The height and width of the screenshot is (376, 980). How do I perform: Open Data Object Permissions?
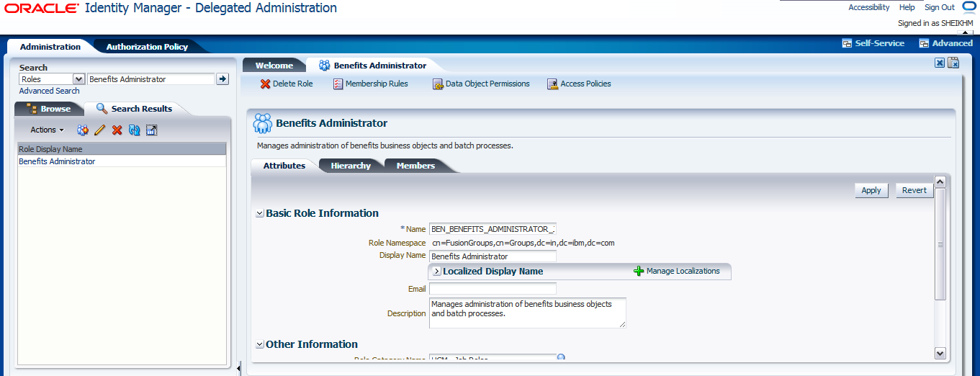[x=481, y=84]
